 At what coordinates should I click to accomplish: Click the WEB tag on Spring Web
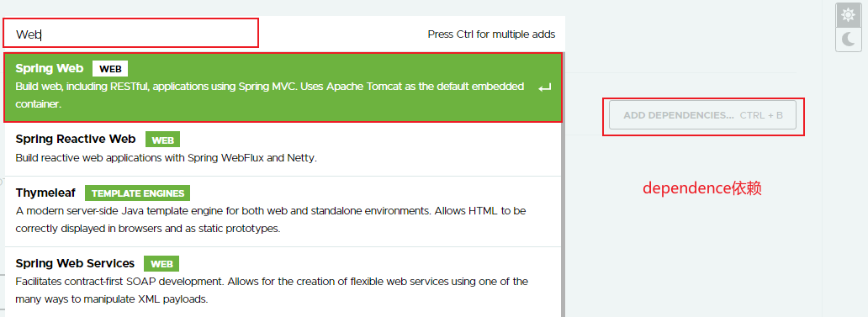[110, 69]
